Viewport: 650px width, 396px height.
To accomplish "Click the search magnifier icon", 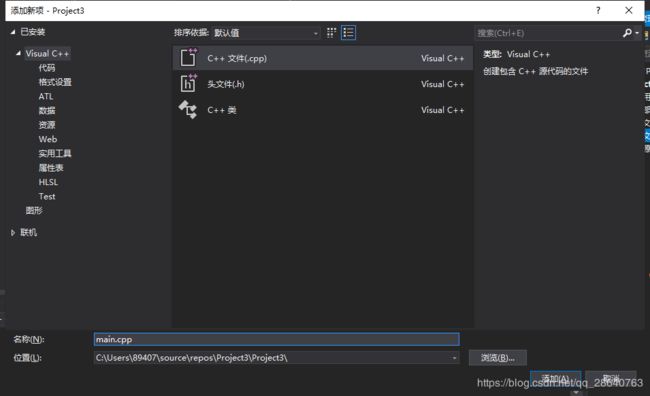I will click(627, 33).
